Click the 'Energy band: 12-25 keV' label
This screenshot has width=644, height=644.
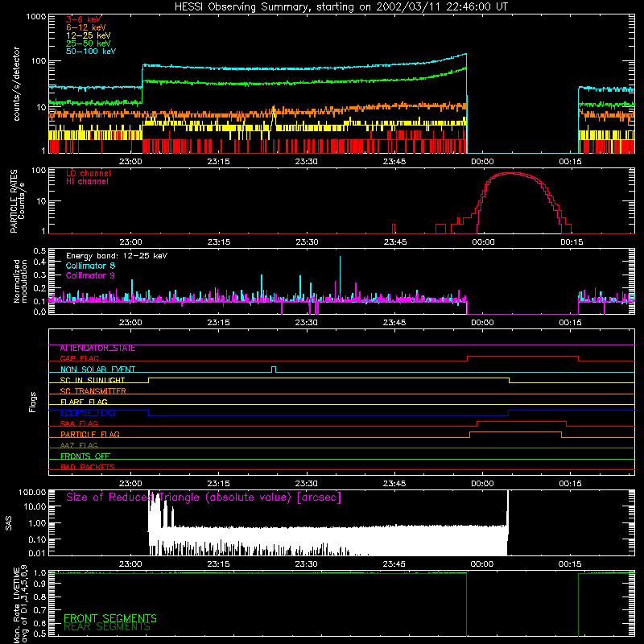117,256
